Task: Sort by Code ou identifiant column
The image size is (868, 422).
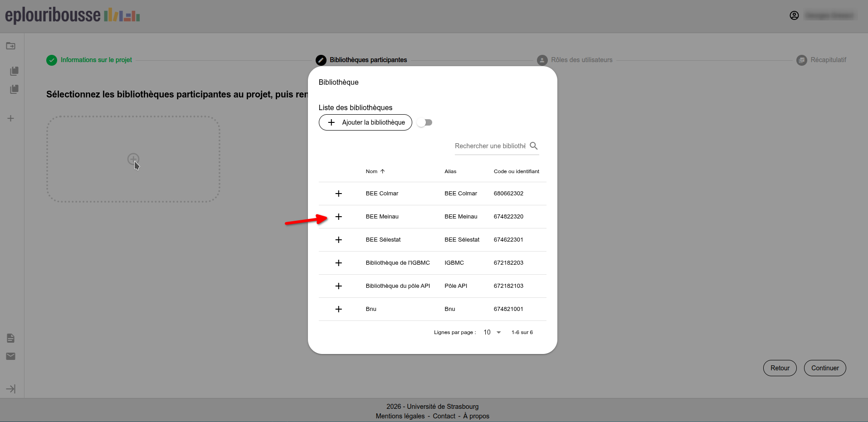Action: [x=516, y=171]
